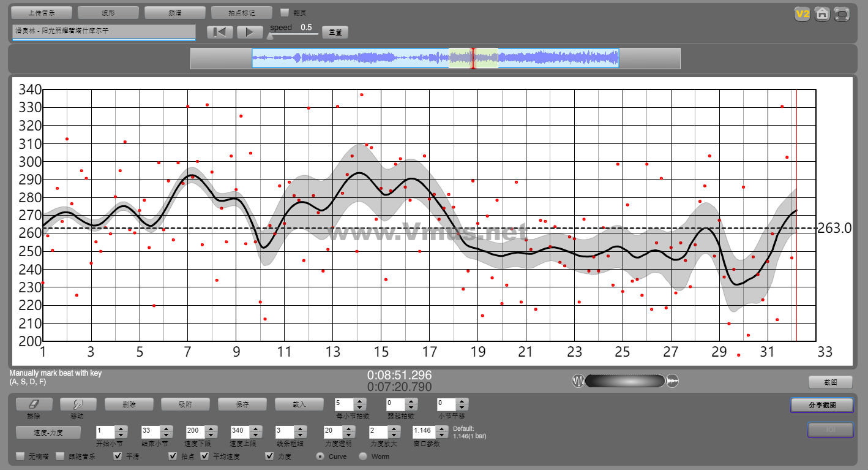Increase 每小节拍数 beats-per-bar value
Image resolution: width=868 pixels, height=470 pixels.
tap(360, 401)
